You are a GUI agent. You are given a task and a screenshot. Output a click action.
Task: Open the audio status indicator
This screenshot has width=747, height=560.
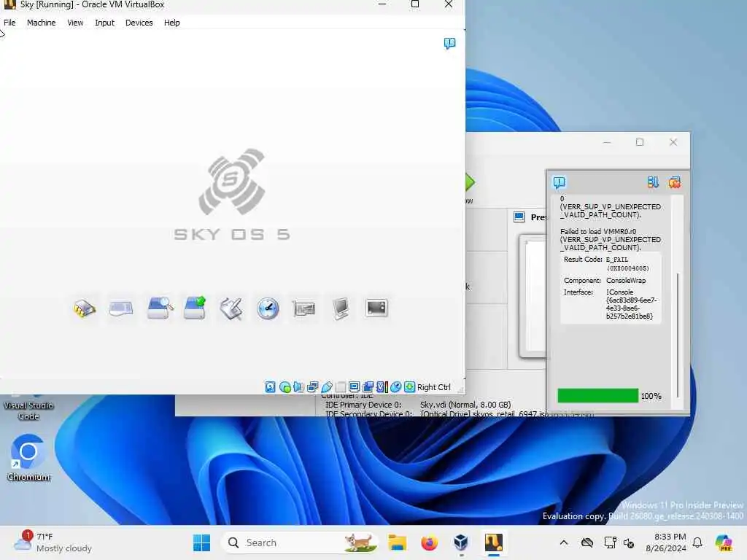(x=298, y=387)
